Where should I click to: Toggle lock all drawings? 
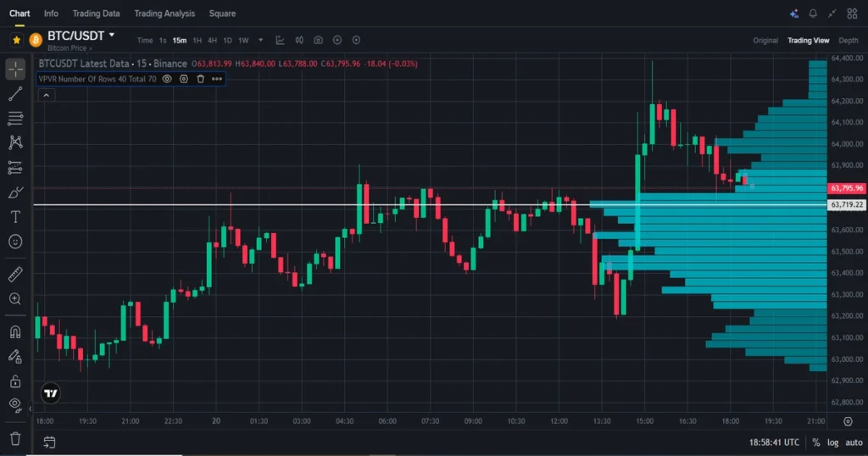pyautogui.click(x=15, y=381)
